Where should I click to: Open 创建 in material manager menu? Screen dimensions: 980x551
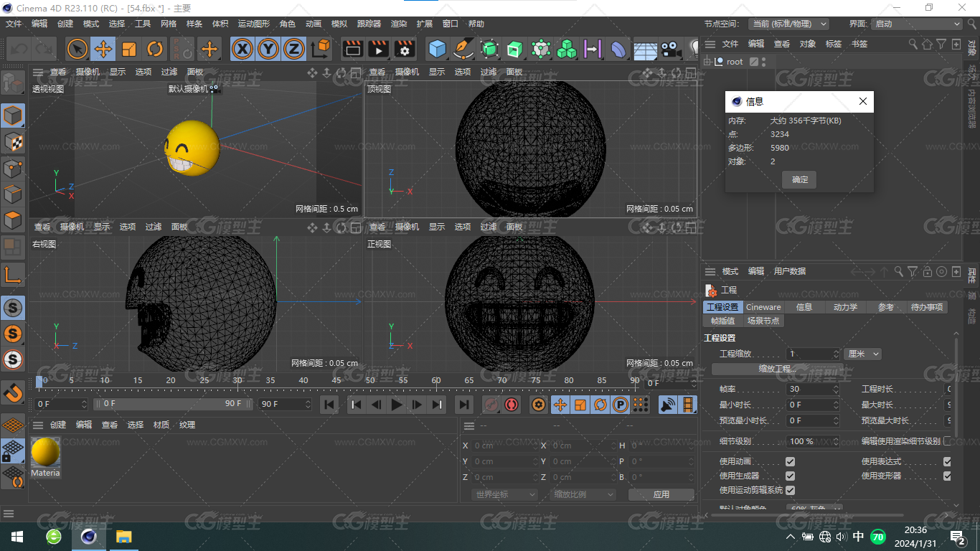[x=58, y=425]
